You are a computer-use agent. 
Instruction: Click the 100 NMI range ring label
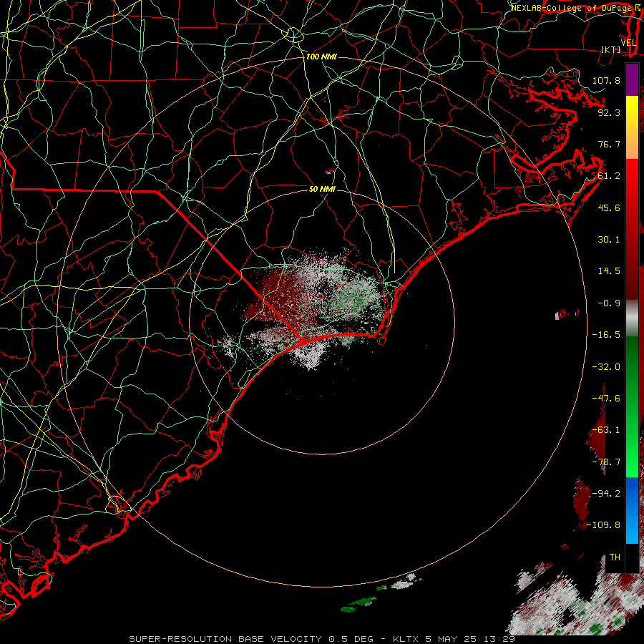321,57
